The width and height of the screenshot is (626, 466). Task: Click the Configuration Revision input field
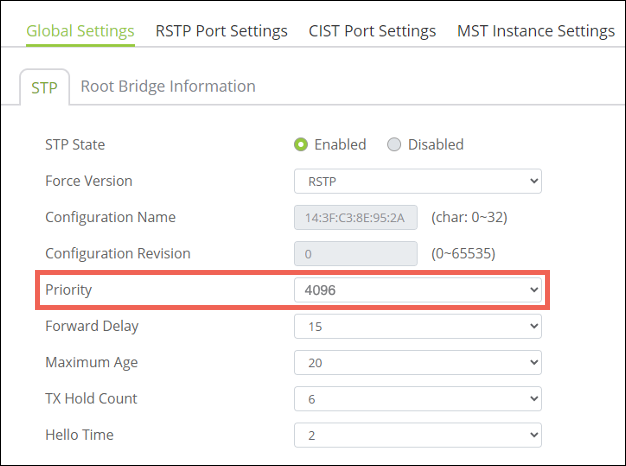pos(356,254)
